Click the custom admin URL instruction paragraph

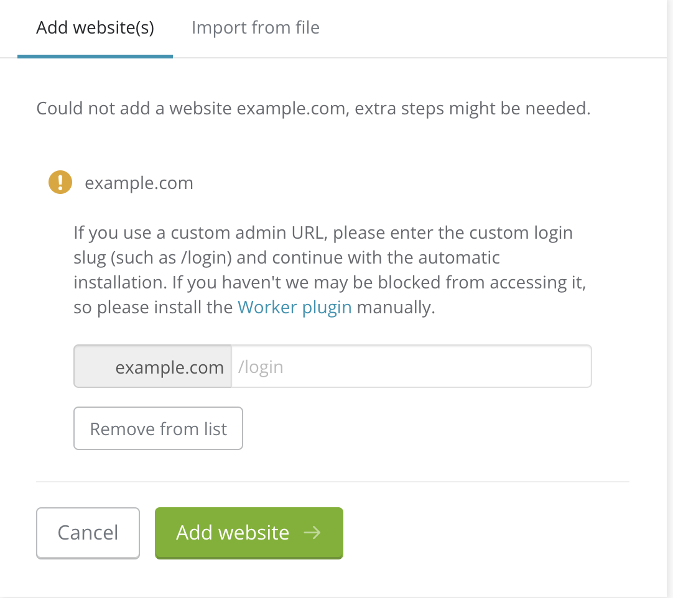pos(328,258)
